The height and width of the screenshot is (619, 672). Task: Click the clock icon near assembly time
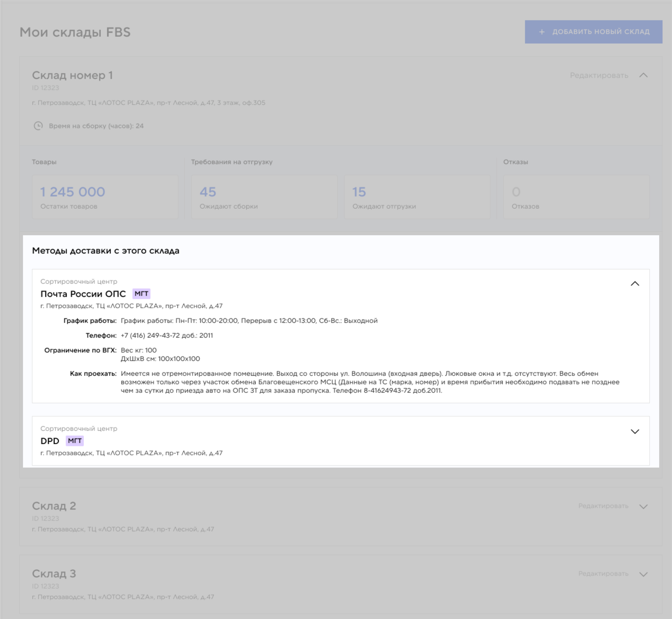(38, 126)
